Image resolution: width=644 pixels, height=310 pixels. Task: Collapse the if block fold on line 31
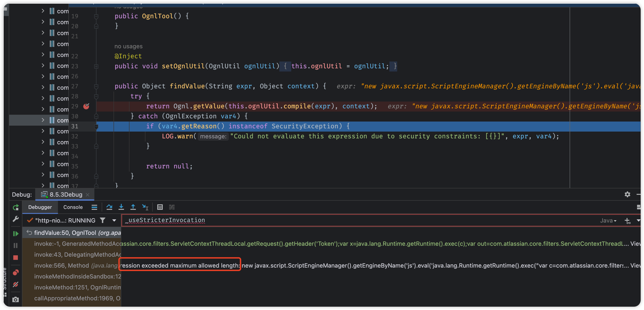tap(96, 126)
